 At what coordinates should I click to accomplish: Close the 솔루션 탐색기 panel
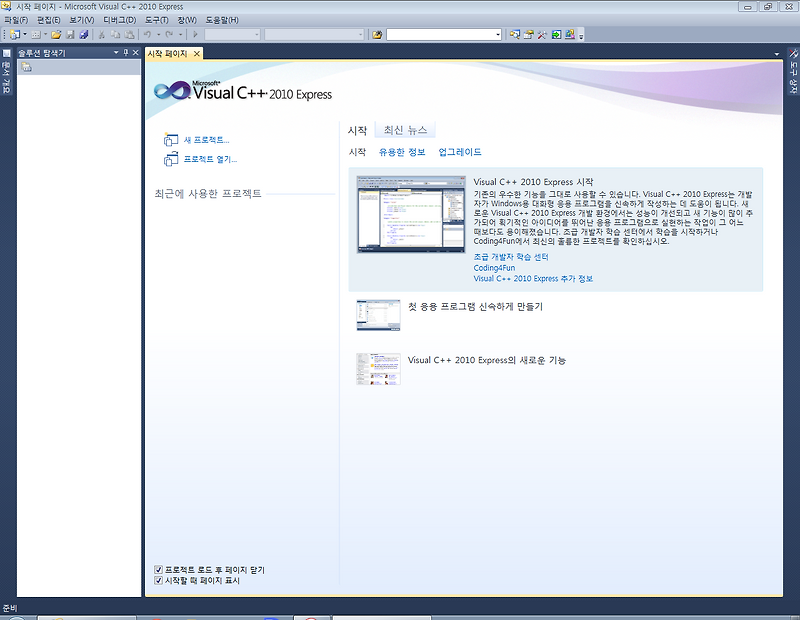[x=136, y=53]
